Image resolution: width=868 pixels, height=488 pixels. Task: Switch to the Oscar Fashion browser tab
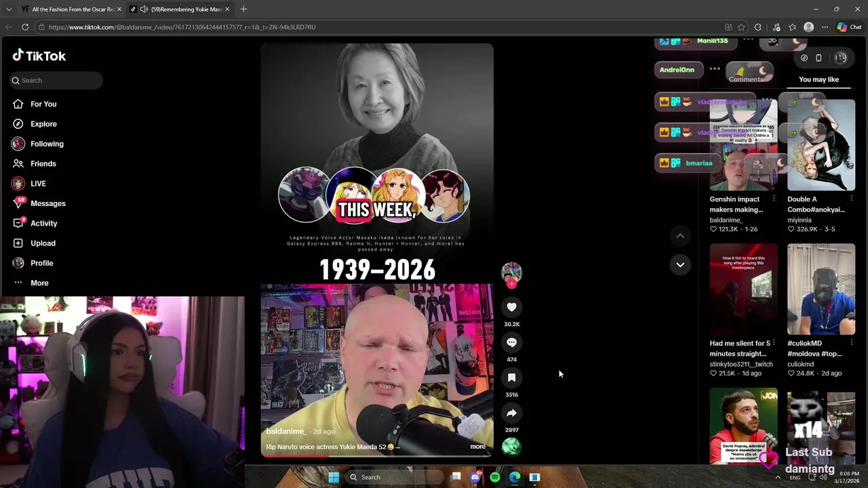click(x=72, y=9)
